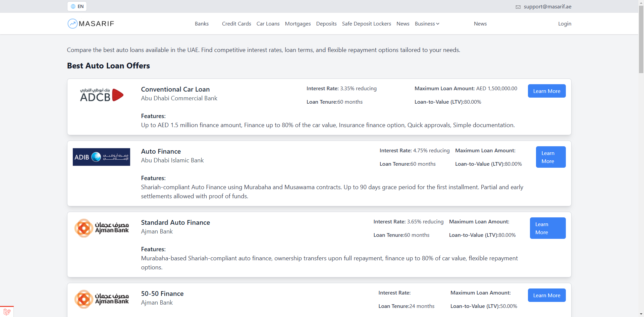Open the Banks menu item
Screen dimensions: 644x317
pos(202,24)
